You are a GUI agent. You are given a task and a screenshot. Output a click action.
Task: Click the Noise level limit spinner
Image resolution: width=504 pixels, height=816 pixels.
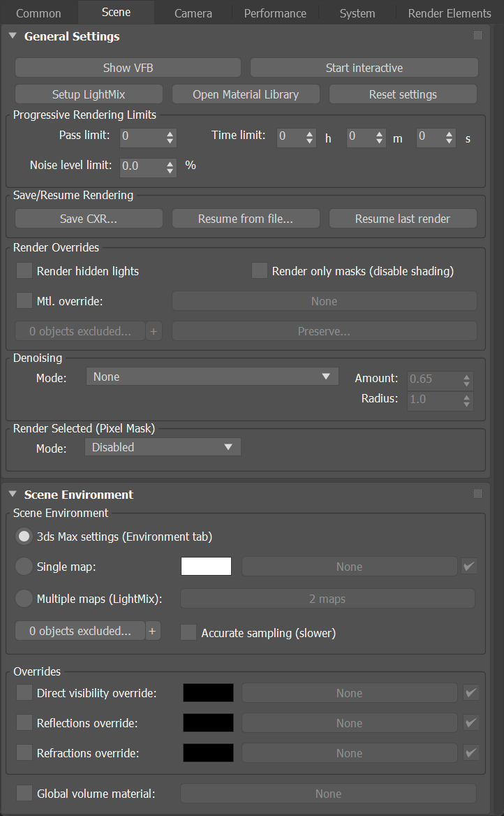(170, 167)
